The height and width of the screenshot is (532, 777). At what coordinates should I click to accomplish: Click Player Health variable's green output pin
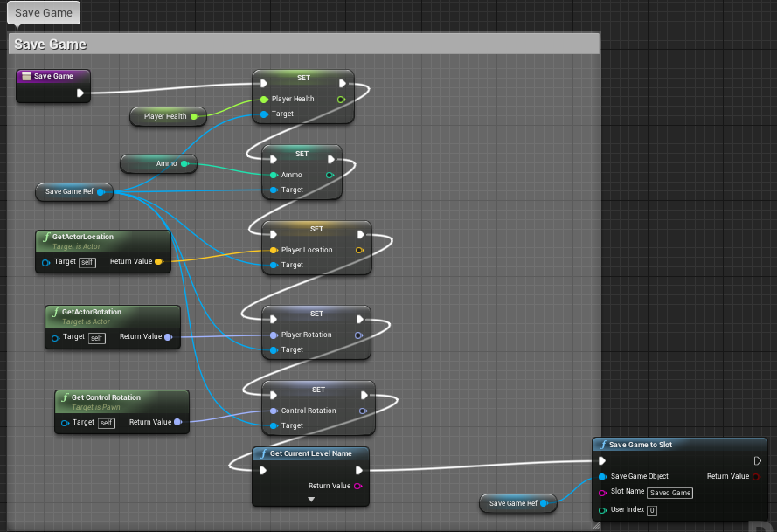[194, 116]
